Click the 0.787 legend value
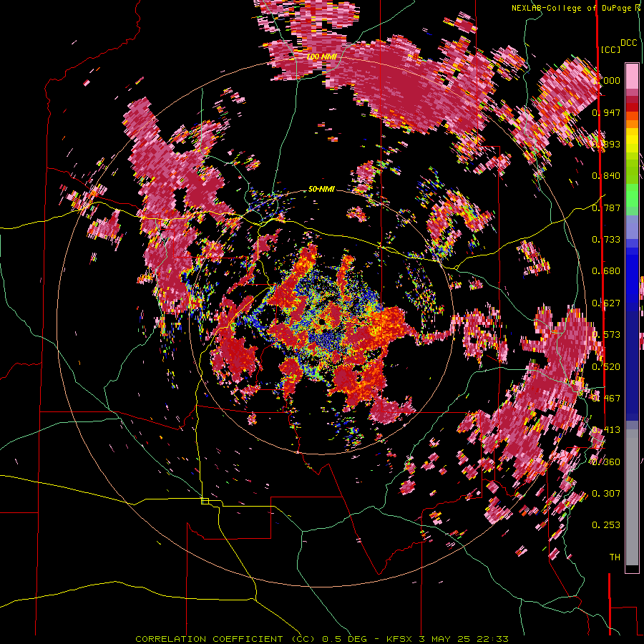This screenshot has height=644, width=644. (606, 208)
